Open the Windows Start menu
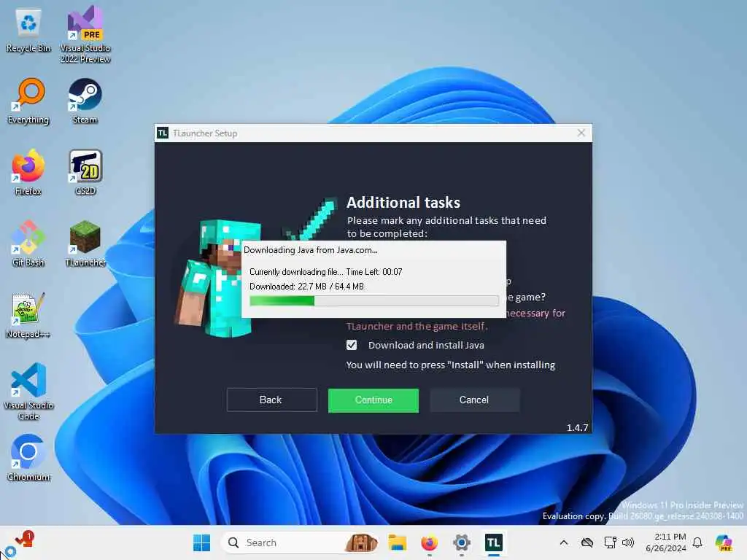The image size is (747, 560). click(x=201, y=542)
